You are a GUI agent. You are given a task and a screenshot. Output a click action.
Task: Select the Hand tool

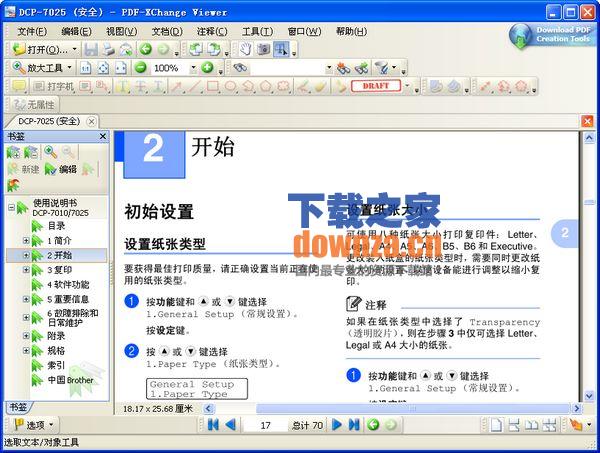coord(245,49)
